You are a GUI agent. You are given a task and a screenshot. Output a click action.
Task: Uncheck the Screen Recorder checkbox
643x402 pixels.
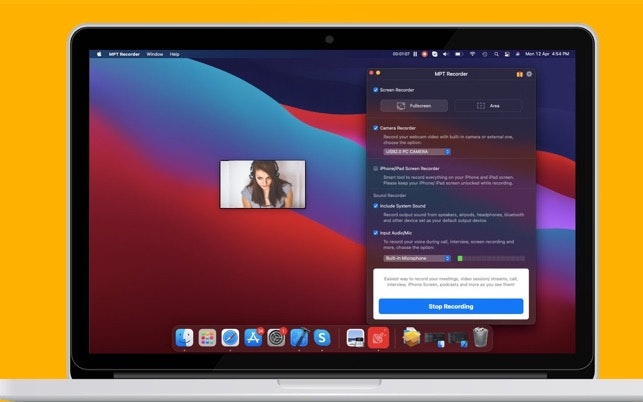click(376, 90)
